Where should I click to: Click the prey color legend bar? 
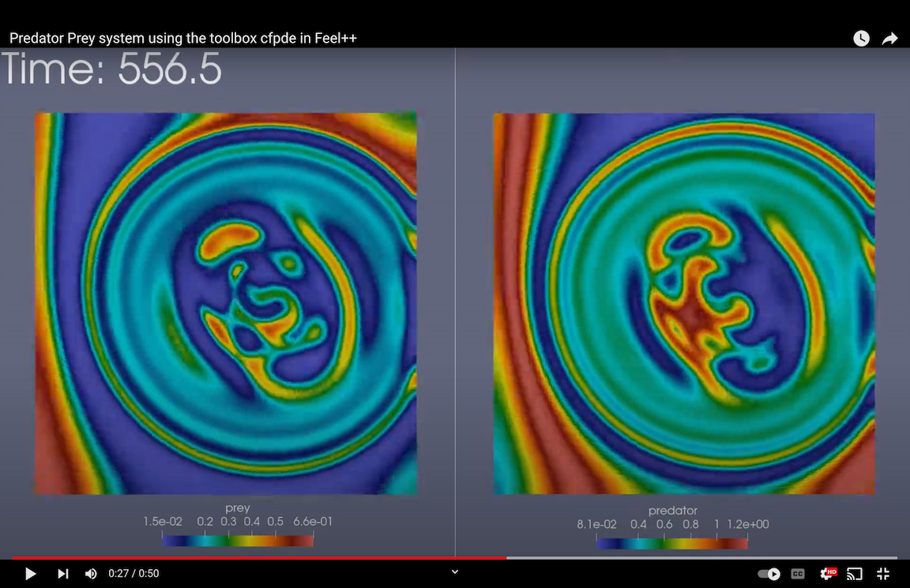(238, 541)
